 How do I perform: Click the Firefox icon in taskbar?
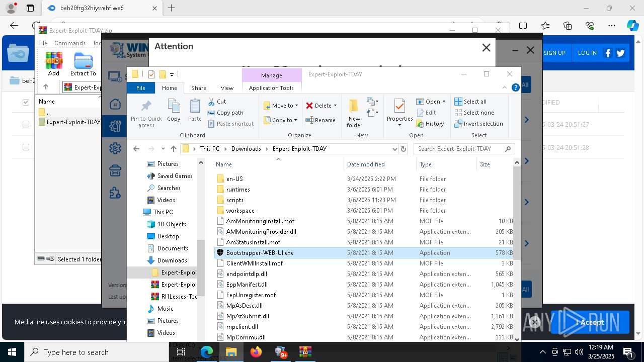[x=256, y=352]
